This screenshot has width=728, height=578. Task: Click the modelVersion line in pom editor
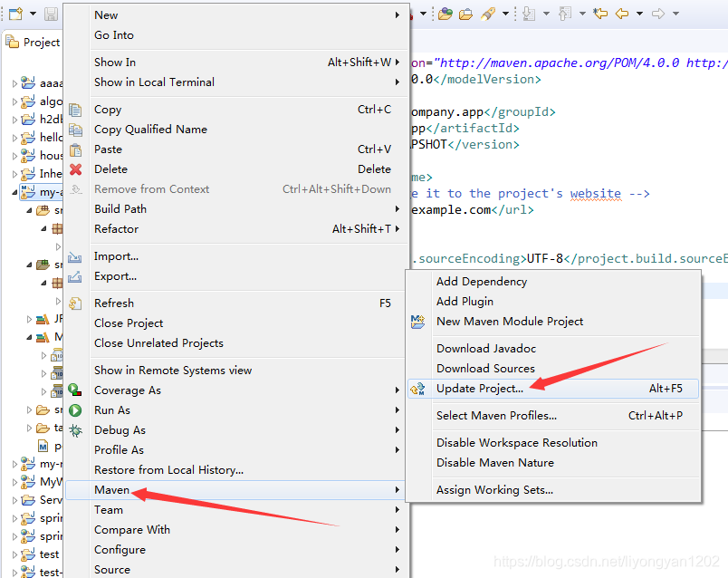click(476, 80)
